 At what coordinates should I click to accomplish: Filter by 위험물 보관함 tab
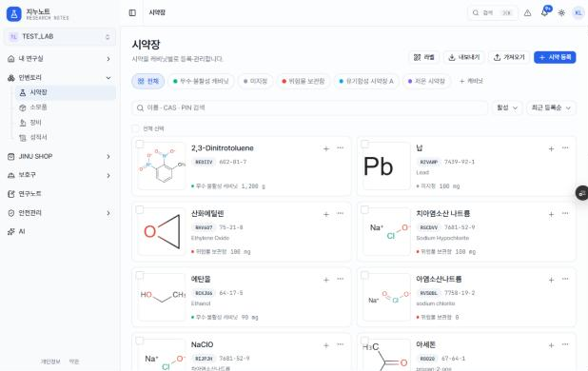pos(303,81)
